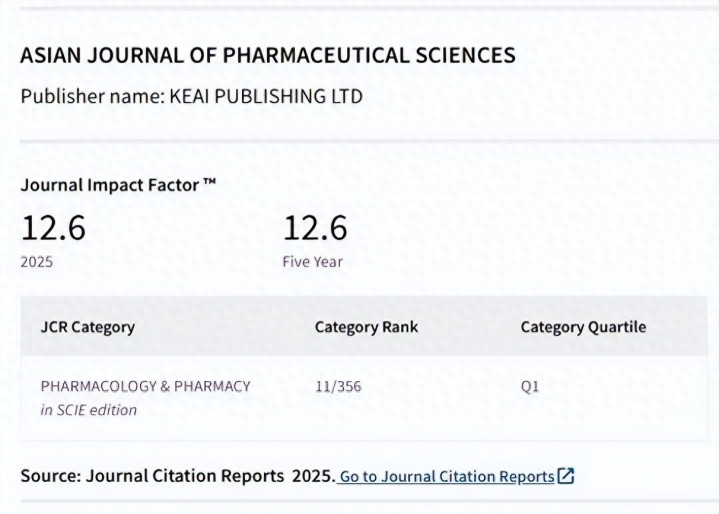The width and height of the screenshot is (719, 514).
Task: Click the trademark symbol after Impact Factor
Action: click(x=209, y=182)
